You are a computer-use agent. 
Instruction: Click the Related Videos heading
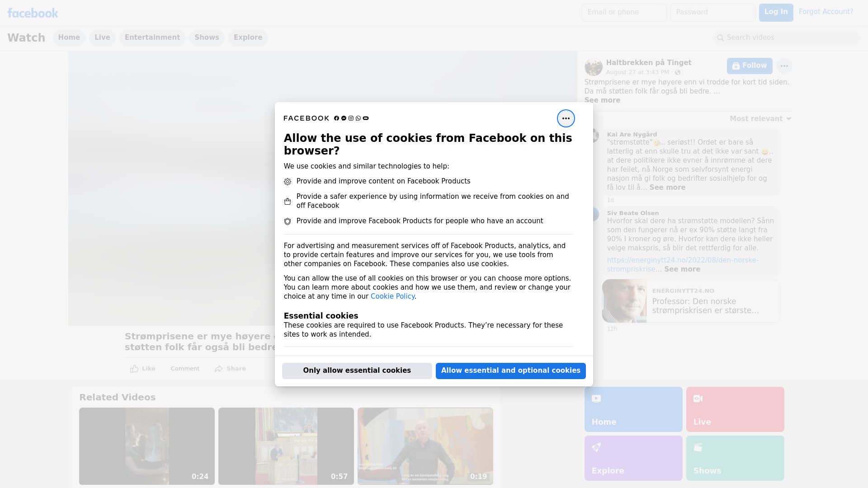(x=118, y=398)
